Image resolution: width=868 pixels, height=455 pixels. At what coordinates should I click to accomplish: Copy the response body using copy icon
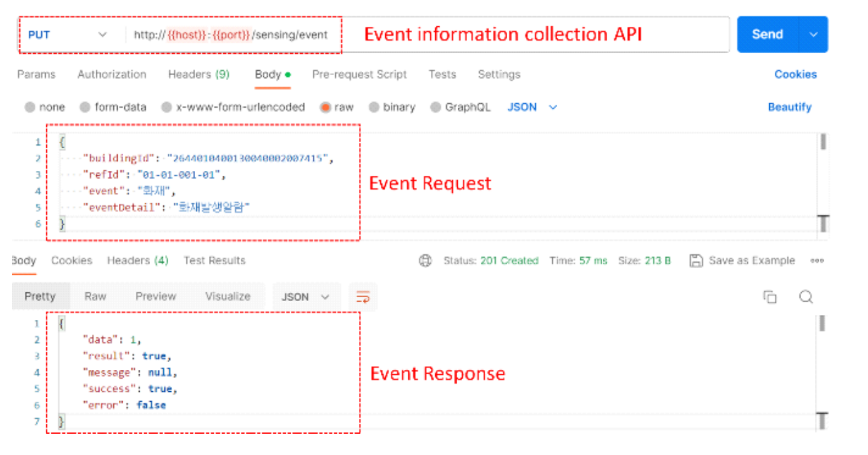(x=770, y=297)
